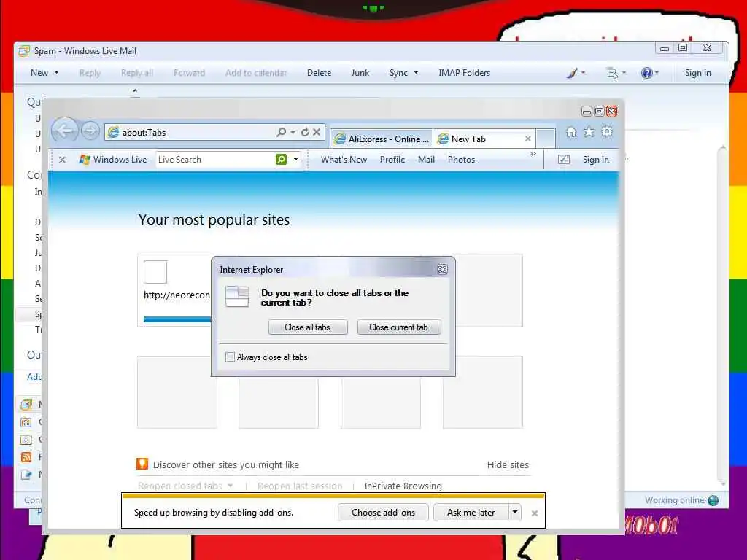The height and width of the screenshot is (560, 747).
Task: Open the Internet Explorer Tools gear icon
Action: click(607, 131)
